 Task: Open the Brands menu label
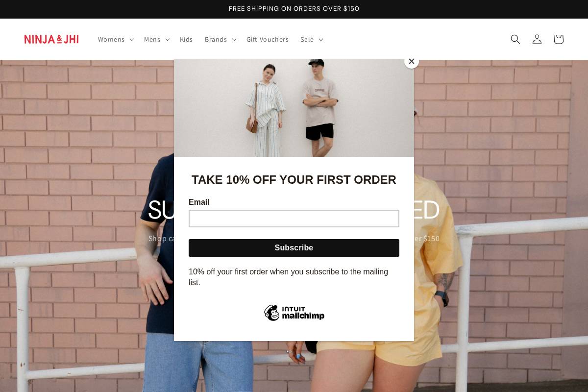click(x=216, y=39)
